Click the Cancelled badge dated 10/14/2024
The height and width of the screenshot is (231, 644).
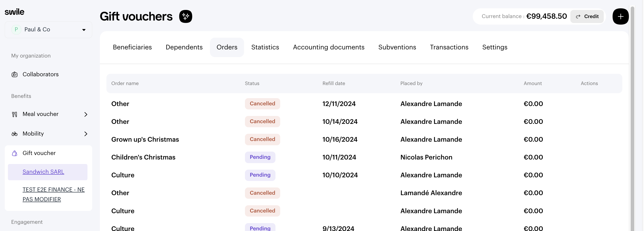click(262, 122)
